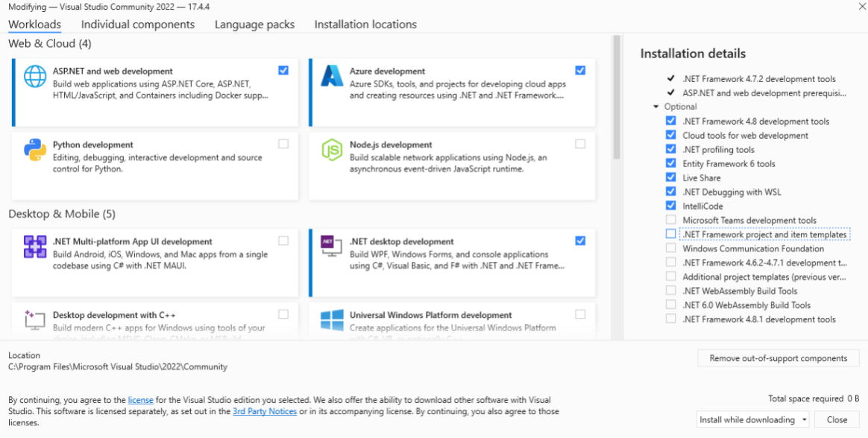
Task: Uncheck Azure development workload checkbox
Action: click(580, 70)
